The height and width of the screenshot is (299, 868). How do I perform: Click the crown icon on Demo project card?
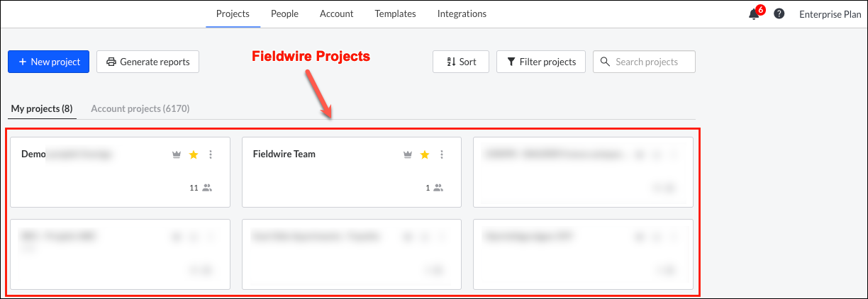177,154
